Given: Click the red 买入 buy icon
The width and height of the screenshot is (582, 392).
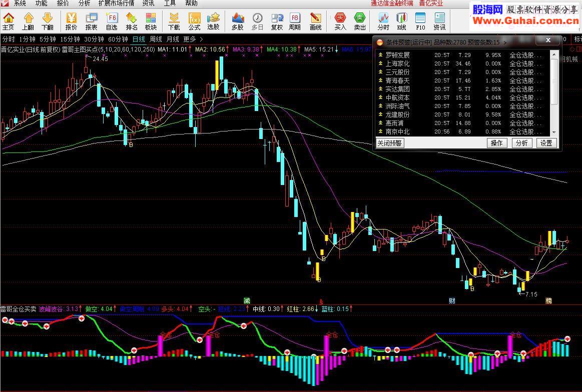Looking at the screenshot, I should 340,21.
